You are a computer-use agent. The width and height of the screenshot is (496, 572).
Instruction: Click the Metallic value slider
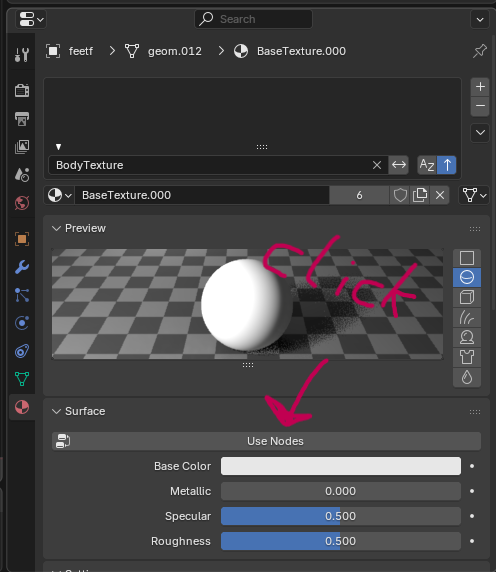click(x=341, y=491)
